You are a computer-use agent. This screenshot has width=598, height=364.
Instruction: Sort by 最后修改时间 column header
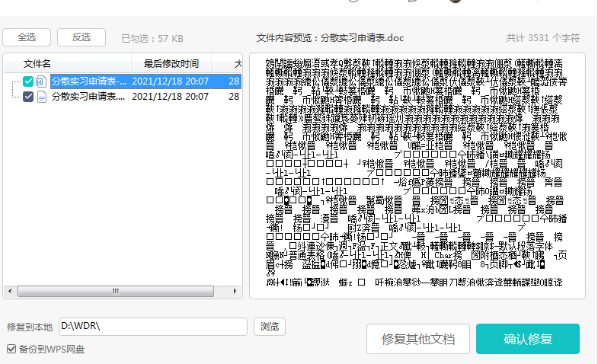(171, 64)
